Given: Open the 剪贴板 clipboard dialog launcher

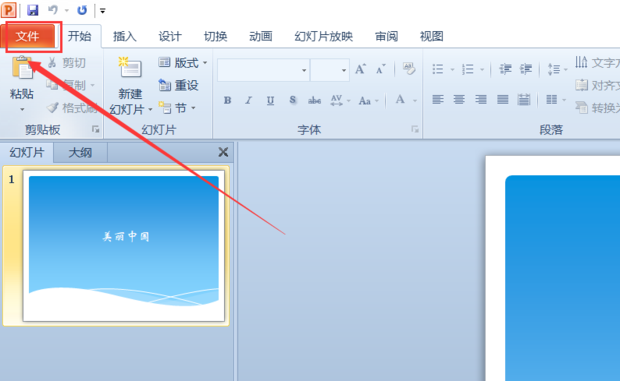Looking at the screenshot, I should (96, 129).
